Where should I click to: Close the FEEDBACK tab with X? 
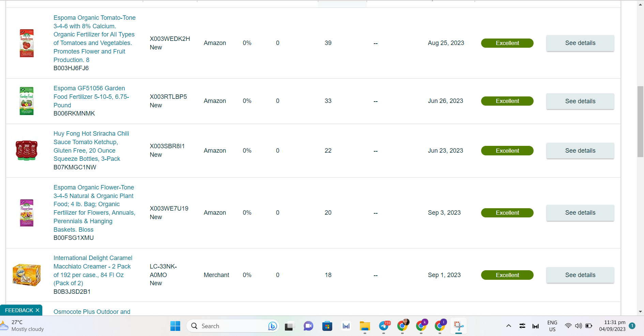coord(37,310)
